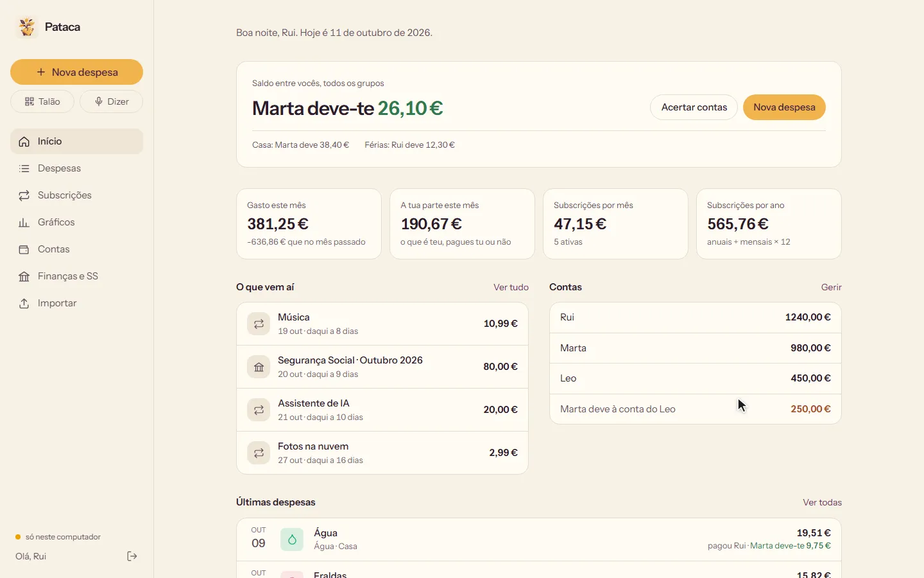Viewport: 924px width, 578px height.
Task: Go to Despesas in the sidebar
Action: 76,168
